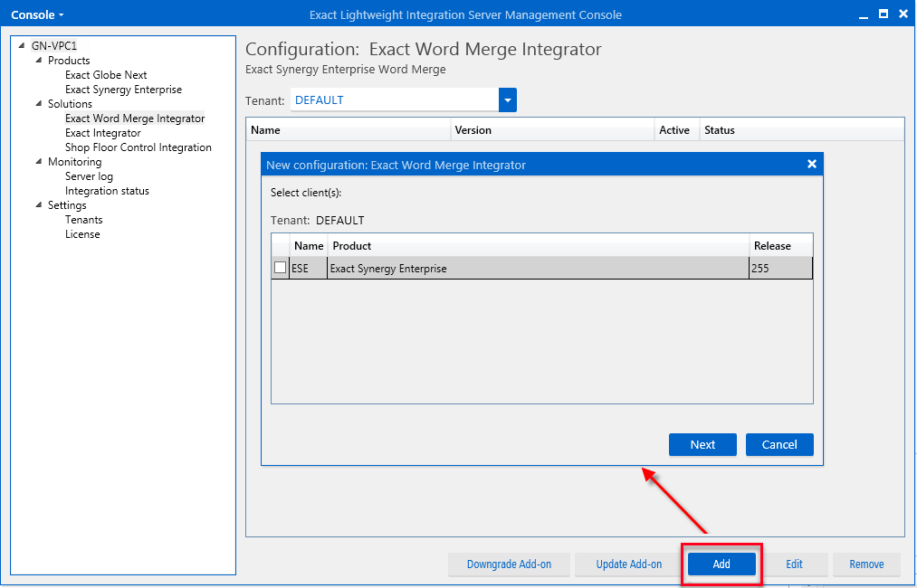Click the ESE name cell
The height and width of the screenshot is (588, 917).
tap(309, 269)
